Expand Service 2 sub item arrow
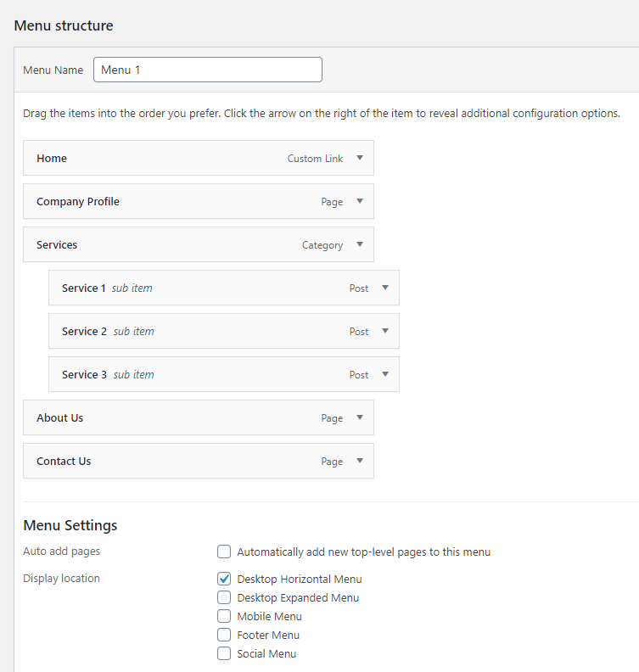639x672 pixels. pos(385,331)
